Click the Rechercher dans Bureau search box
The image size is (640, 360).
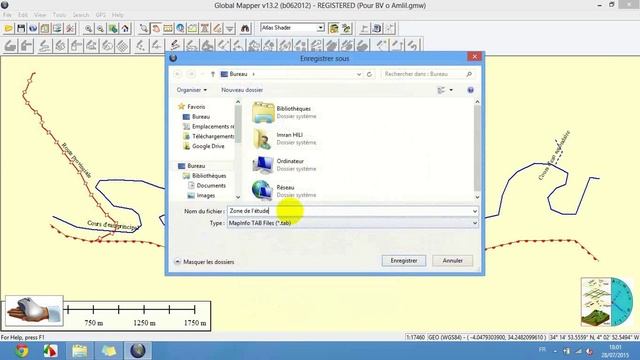coord(428,74)
